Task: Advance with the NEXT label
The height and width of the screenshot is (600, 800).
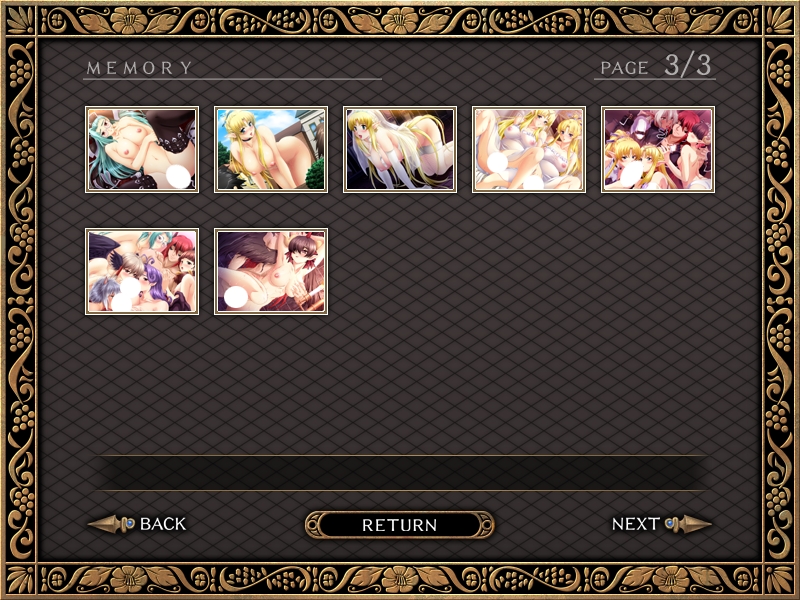Action: click(x=636, y=524)
